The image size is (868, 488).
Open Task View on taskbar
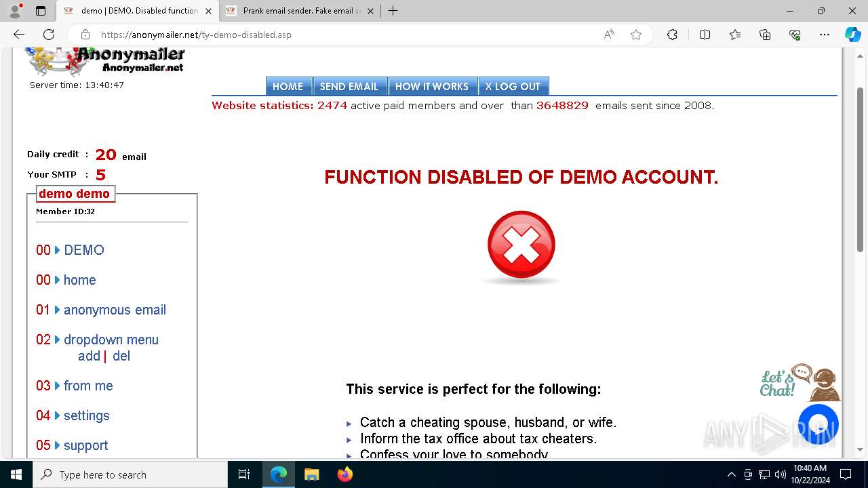click(x=244, y=474)
